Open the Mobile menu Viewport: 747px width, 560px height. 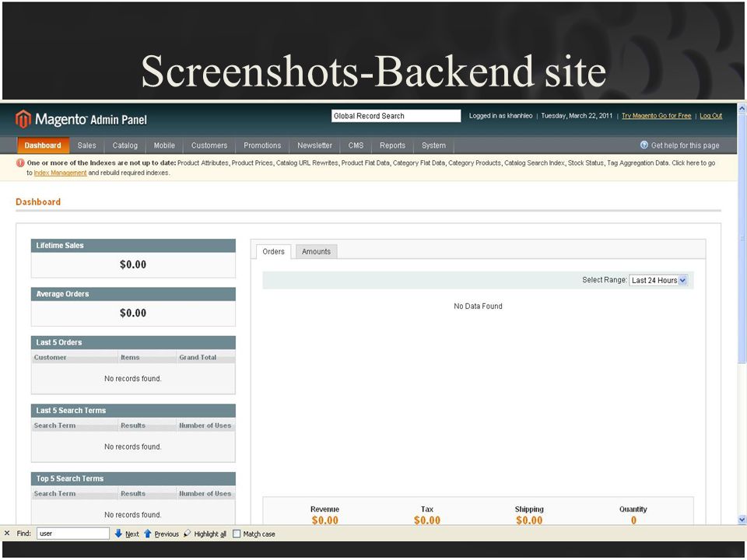[x=164, y=145]
